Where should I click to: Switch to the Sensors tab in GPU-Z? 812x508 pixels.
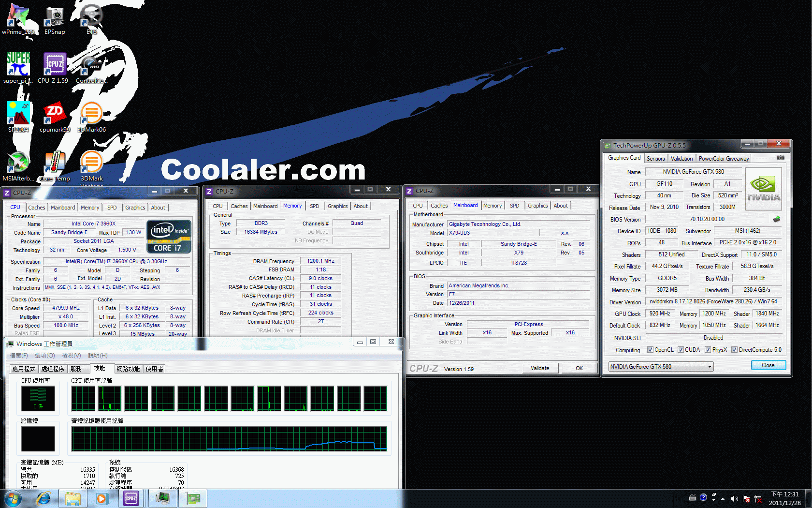pyautogui.click(x=655, y=159)
